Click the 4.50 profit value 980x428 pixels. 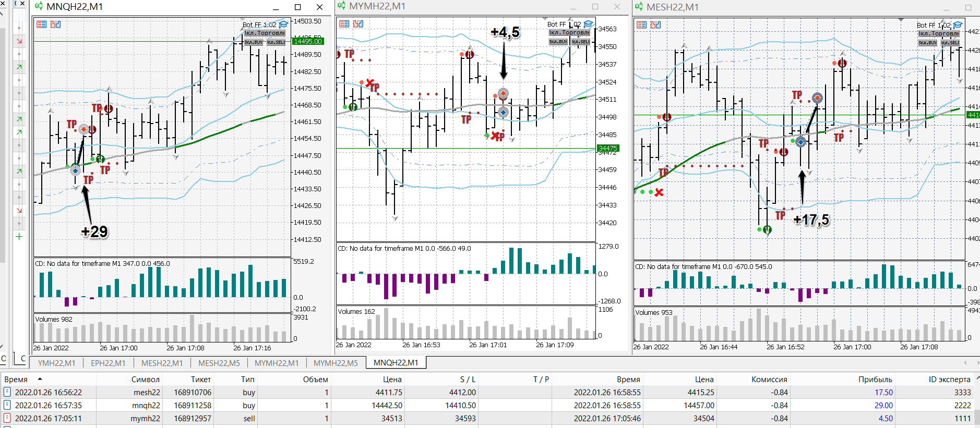[886, 419]
